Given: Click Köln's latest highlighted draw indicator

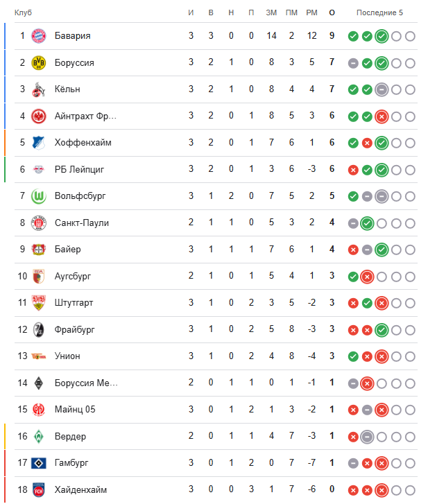Looking at the screenshot, I should [381, 89].
